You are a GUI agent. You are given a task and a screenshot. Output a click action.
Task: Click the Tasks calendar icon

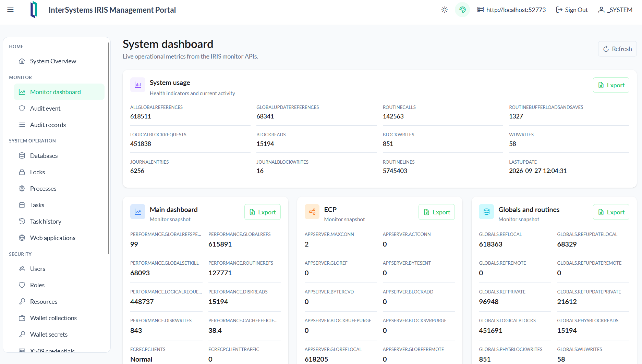[x=22, y=205]
